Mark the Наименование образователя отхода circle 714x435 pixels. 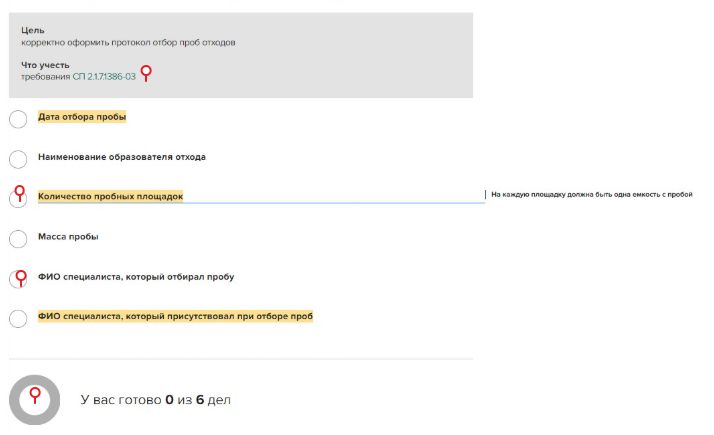(18, 159)
